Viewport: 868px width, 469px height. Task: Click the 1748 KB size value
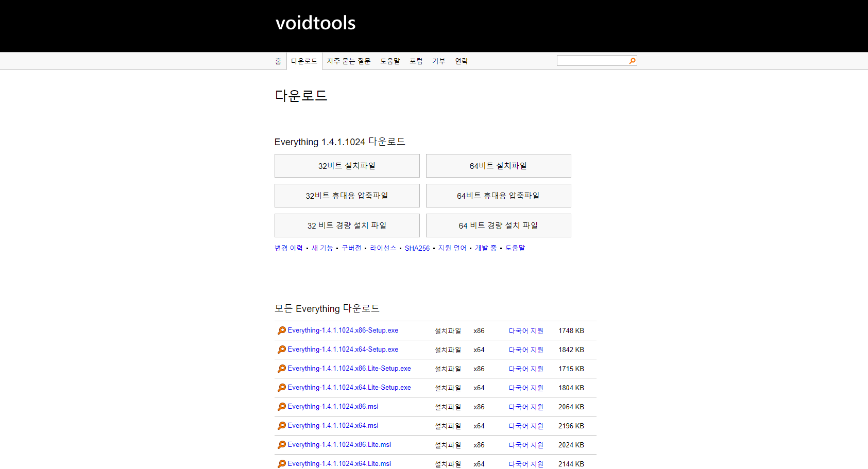[x=571, y=331]
